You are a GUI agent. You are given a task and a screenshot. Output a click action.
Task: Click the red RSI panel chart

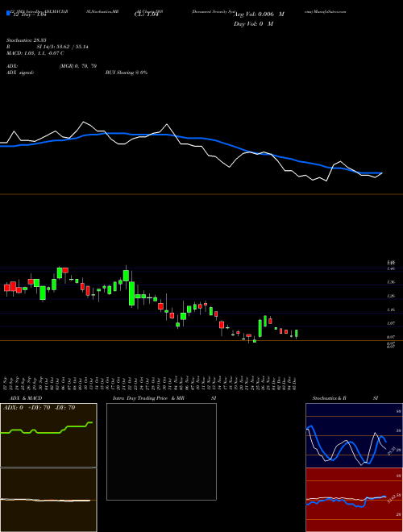(354, 500)
